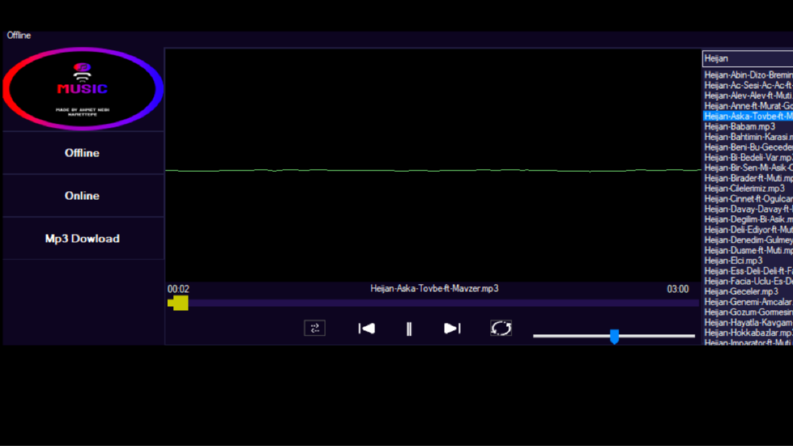This screenshot has width=793, height=446.
Task: Select Heijan-Facia-Uclu song
Action: [748, 281]
